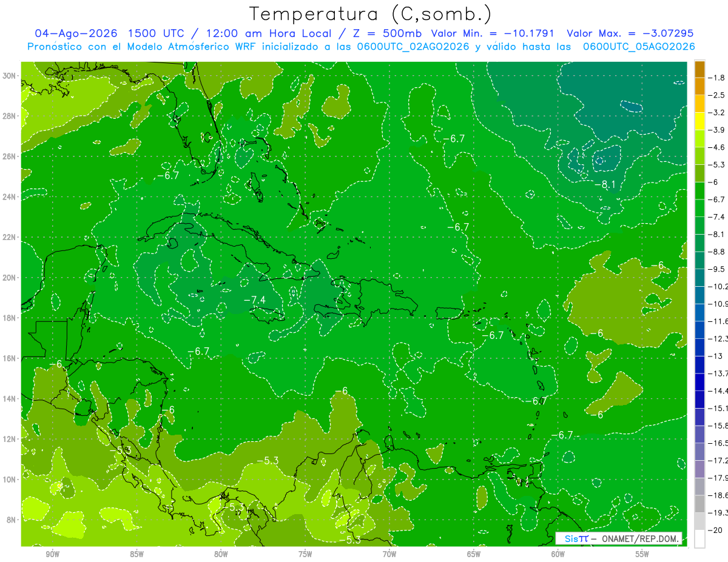Click the "20N" latitude axis label

click(9, 278)
